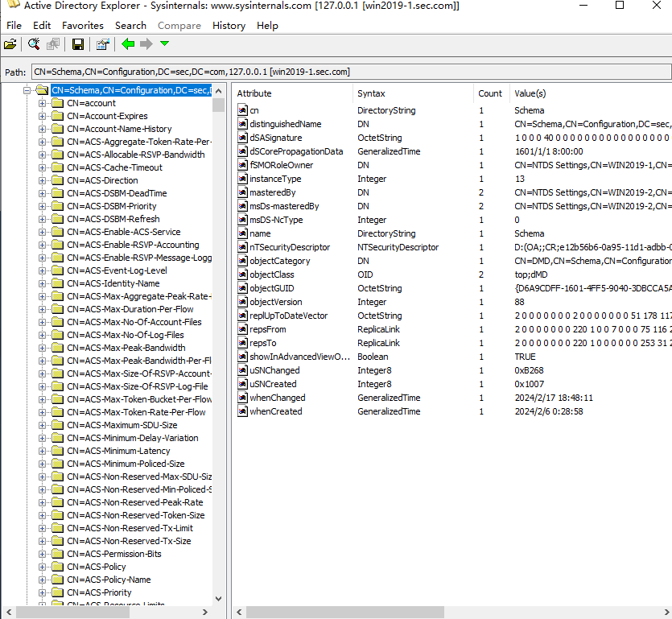
Task: Collapse the CN=Schema root tree node
Action: click(x=27, y=90)
